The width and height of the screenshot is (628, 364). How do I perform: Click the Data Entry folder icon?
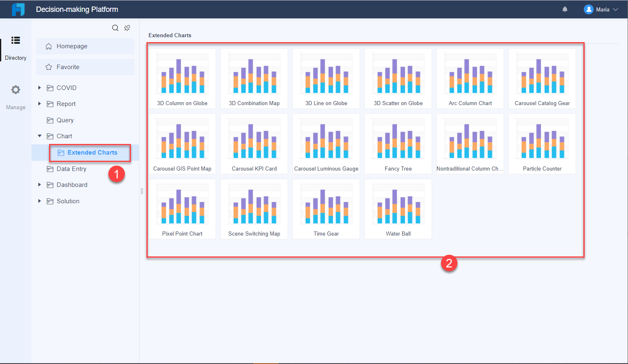[50, 169]
